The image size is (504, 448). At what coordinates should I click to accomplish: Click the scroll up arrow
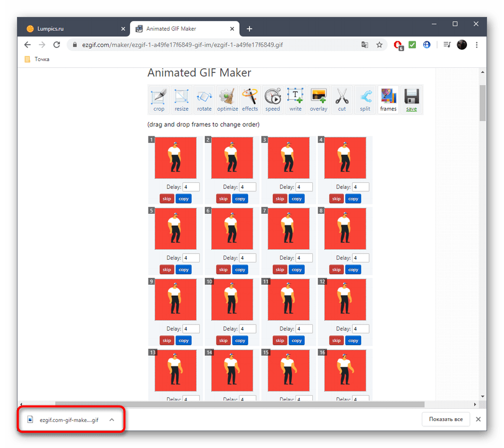coord(482,72)
